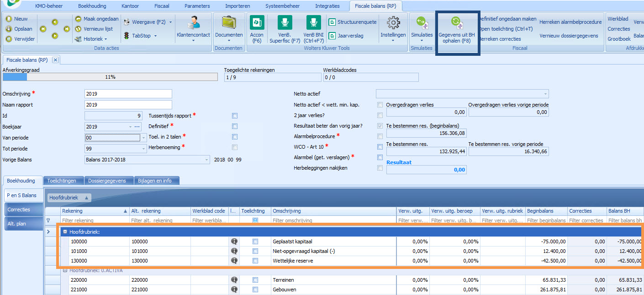The width and height of the screenshot is (644, 295).
Task: Collapse the 0.ACTIVA Hoofdrubriek group
Action: [x=65, y=270]
